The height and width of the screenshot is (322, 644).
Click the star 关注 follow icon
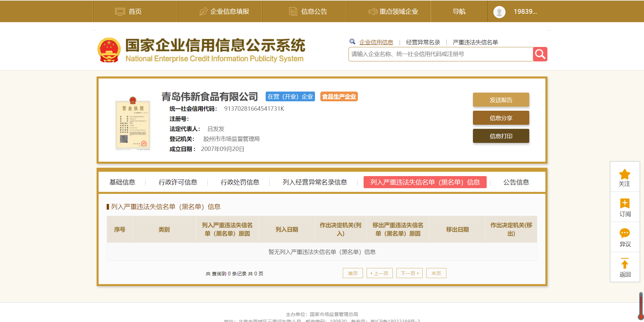pyautogui.click(x=625, y=174)
